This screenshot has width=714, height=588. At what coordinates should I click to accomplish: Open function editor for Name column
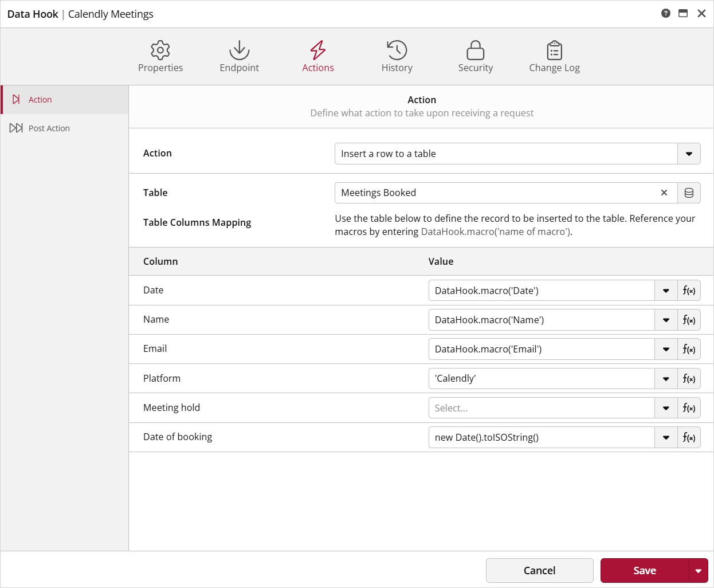[x=689, y=320]
